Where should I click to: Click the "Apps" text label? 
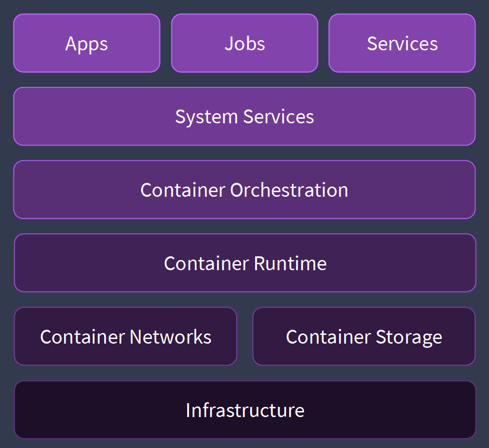(86, 44)
